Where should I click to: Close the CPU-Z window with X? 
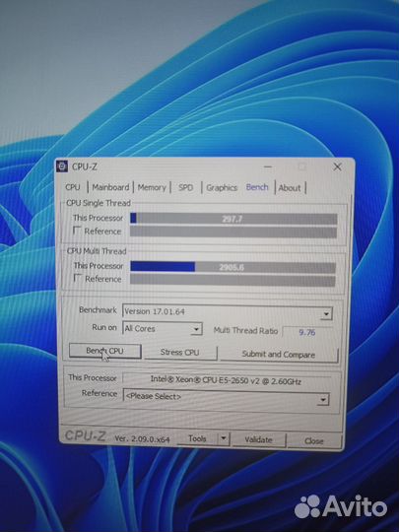(337, 166)
